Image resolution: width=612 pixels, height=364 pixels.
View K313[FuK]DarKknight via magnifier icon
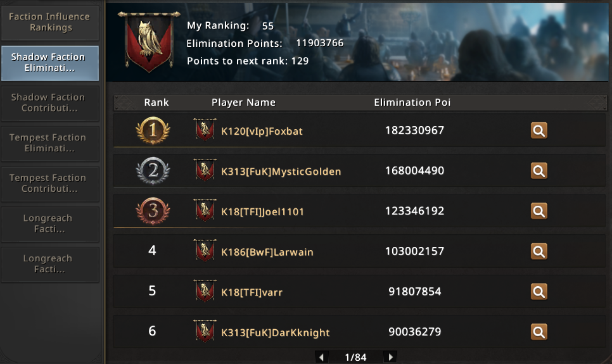click(539, 332)
